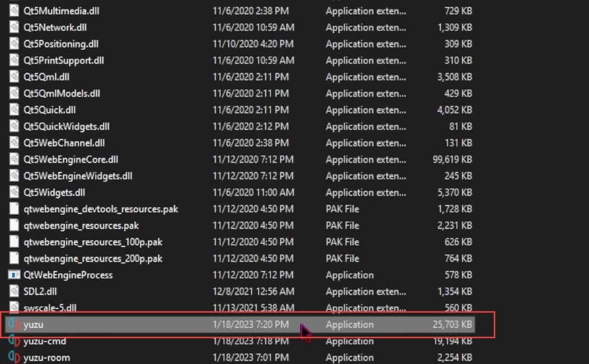Click the Qt5Quick.dll file icon
Viewport: 589px width, 364px height.
click(x=14, y=110)
